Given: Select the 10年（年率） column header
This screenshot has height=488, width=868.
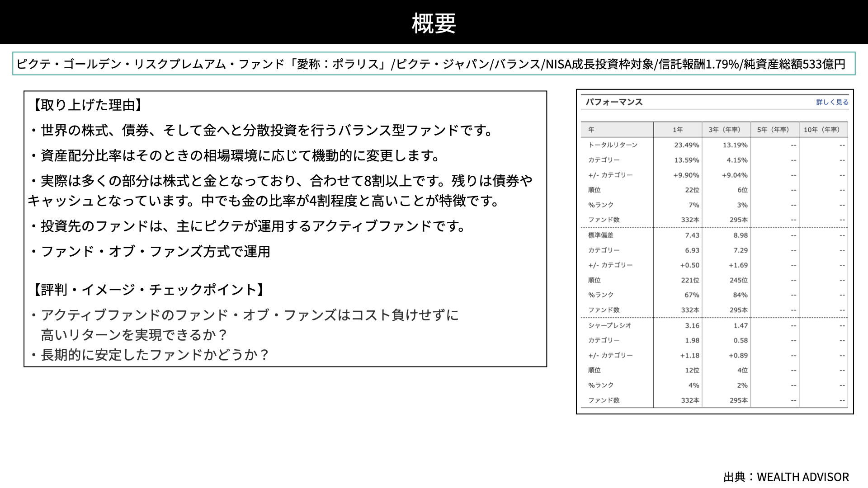Looking at the screenshot, I should (823, 130).
